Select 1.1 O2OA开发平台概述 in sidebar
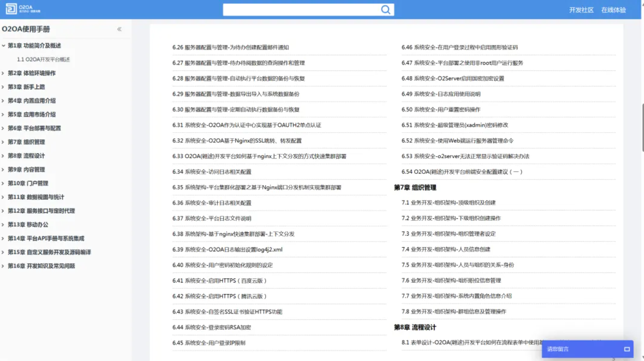 pyautogui.click(x=43, y=59)
